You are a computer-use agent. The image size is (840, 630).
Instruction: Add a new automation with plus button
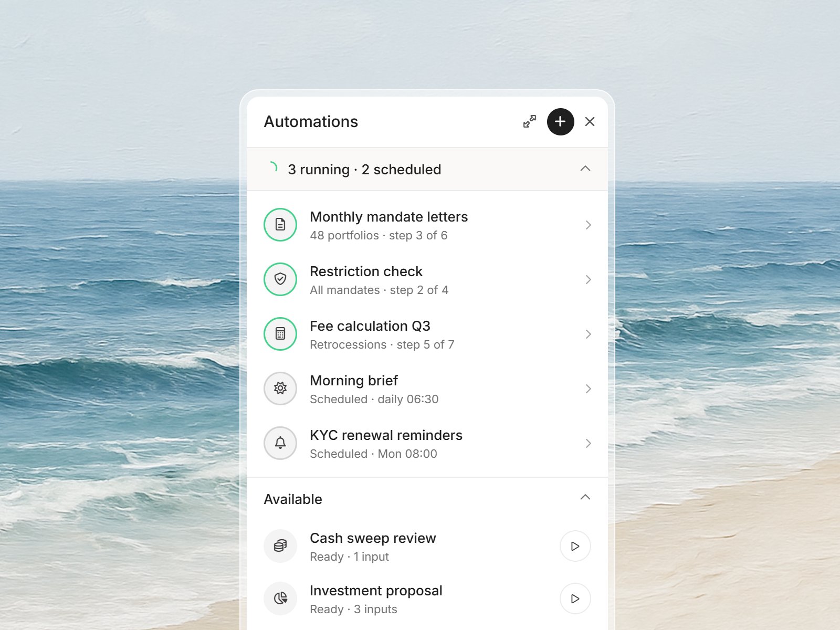point(560,122)
